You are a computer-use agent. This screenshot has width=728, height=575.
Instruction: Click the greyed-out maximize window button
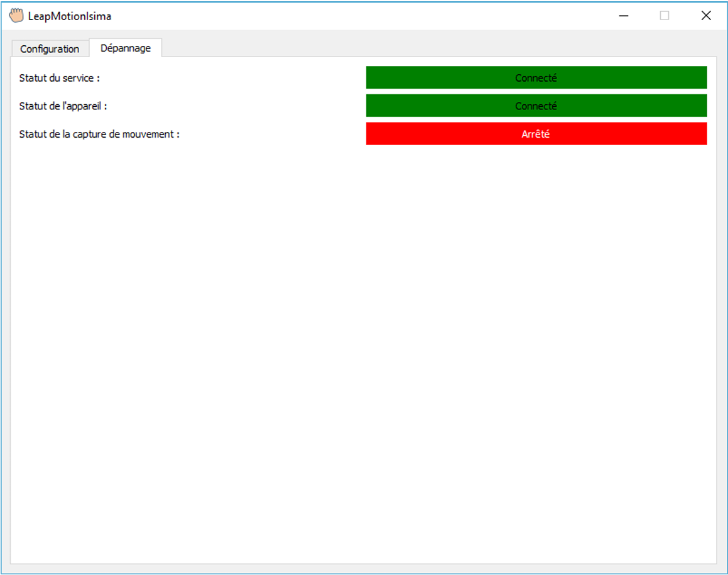(665, 16)
